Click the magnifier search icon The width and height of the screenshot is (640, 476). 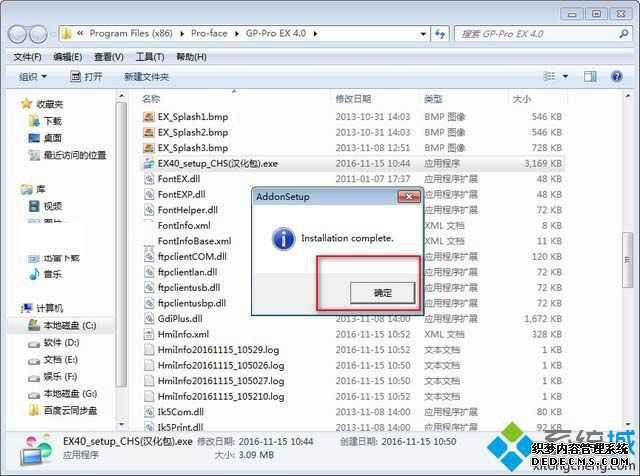tap(624, 33)
